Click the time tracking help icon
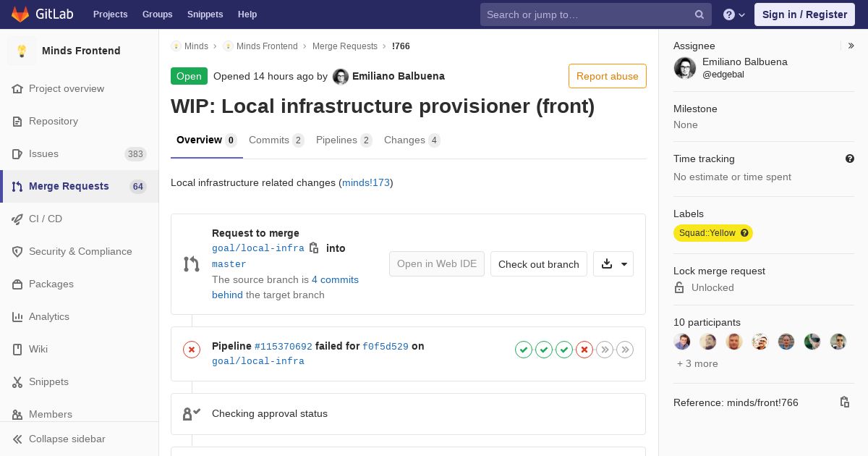 850,159
